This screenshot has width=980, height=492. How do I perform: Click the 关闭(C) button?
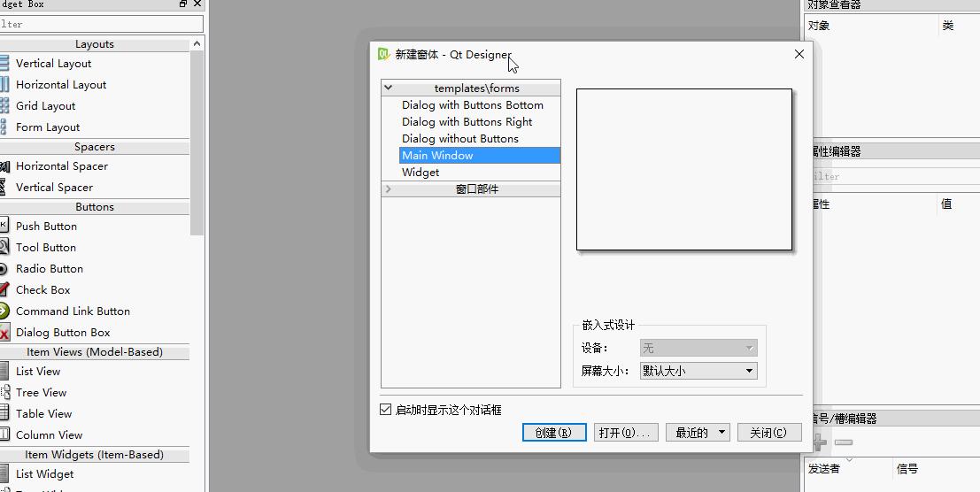click(x=769, y=433)
